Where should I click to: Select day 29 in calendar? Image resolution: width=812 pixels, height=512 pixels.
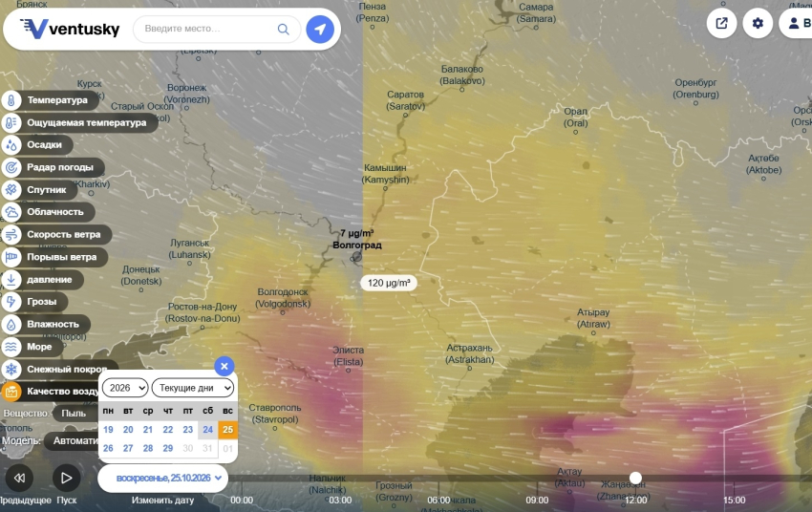[168, 448]
